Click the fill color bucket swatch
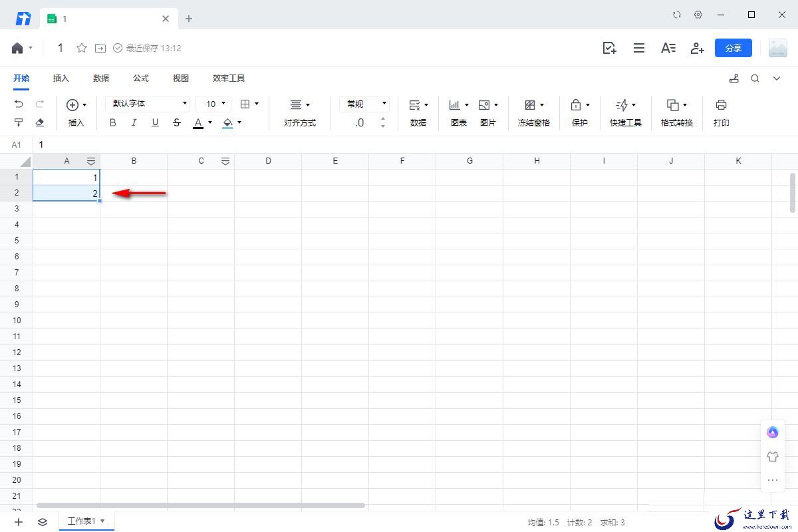Viewport: 798px width, 532px height. click(x=227, y=122)
